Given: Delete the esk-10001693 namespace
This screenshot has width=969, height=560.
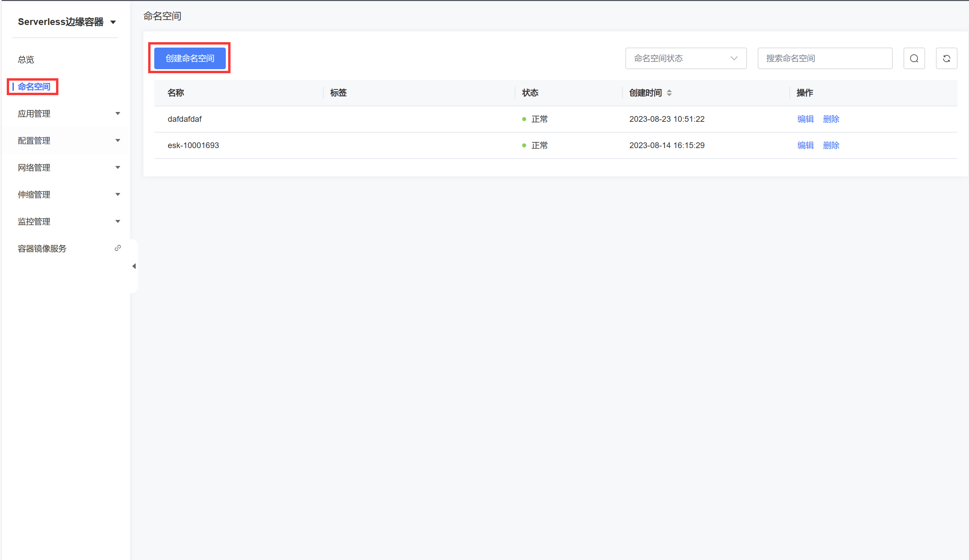Looking at the screenshot, I should (831, 145).
